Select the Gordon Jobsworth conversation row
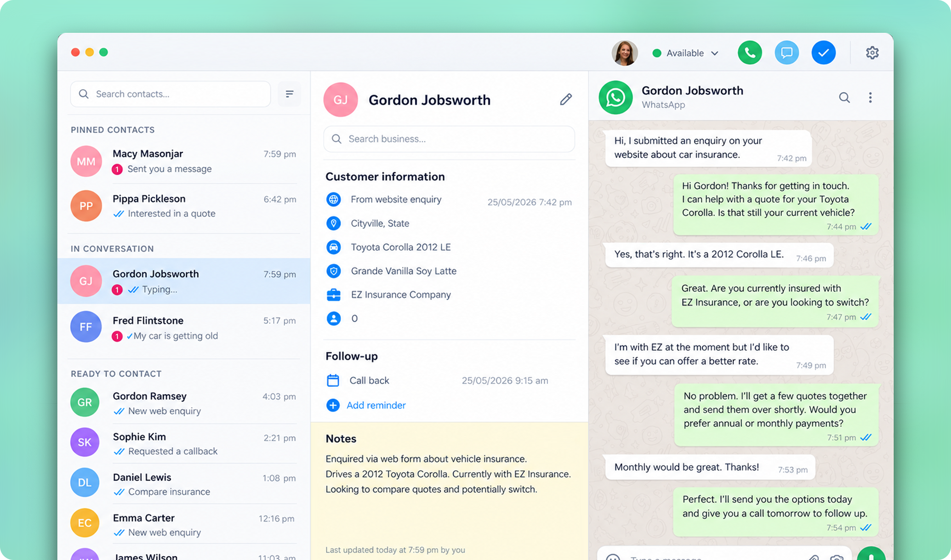951x560 pixels. pyautogui.click(x=184, y=281)
